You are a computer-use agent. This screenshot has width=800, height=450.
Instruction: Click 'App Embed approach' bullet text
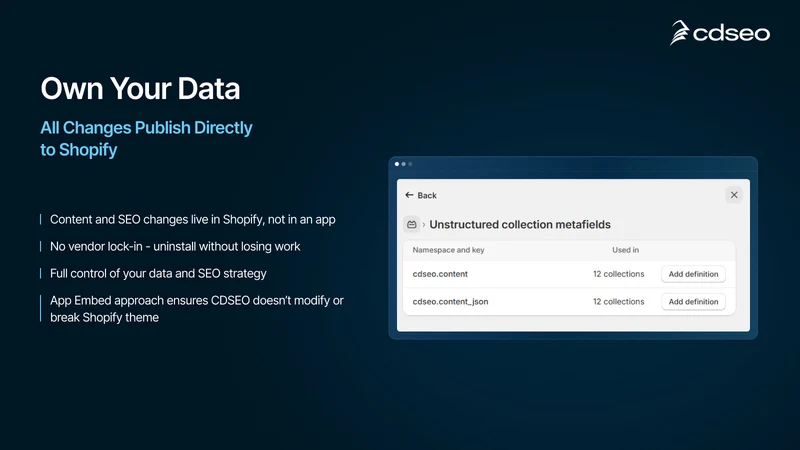pos(196,309)
